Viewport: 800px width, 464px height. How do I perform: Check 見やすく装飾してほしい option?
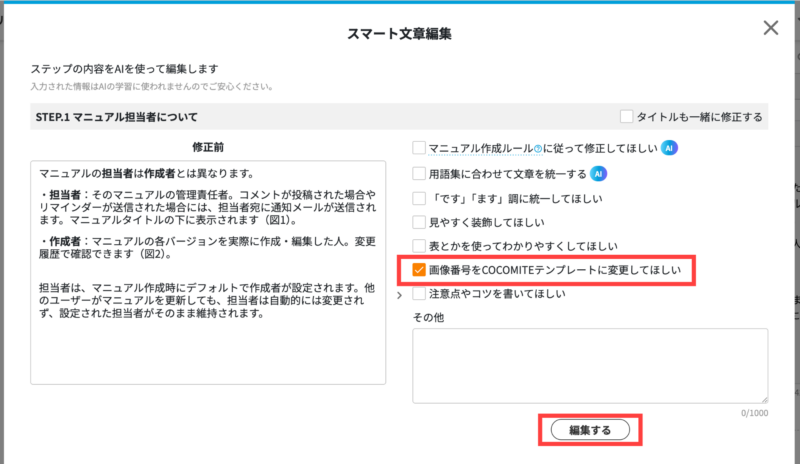pos(419,222)
